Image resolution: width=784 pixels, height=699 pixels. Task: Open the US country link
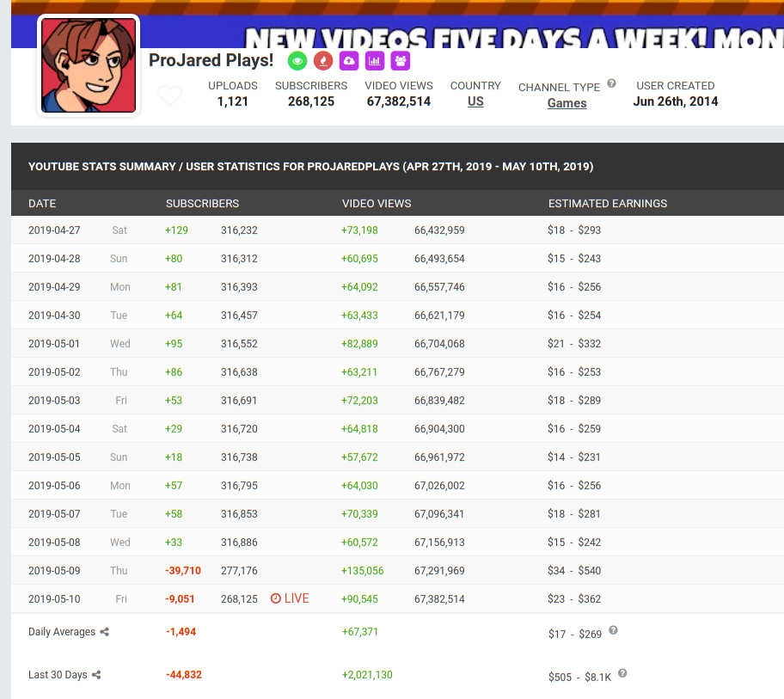(475, 101)
